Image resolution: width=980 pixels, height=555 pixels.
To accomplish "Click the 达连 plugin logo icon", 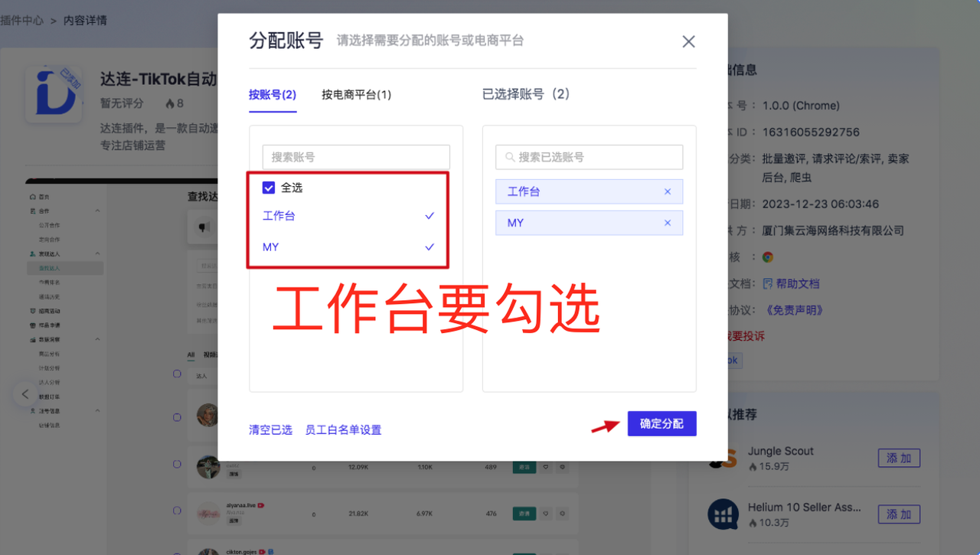I will [x=54, y=94].
